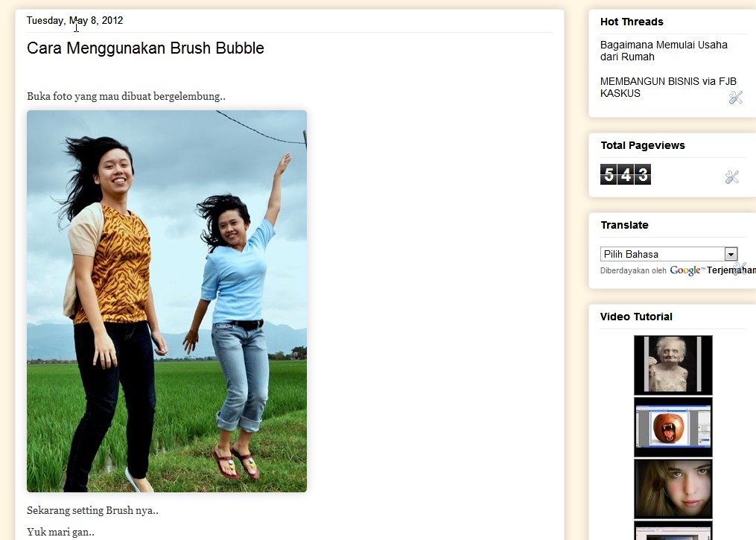The width and height of the screenshot is (756, 540).
Task: Click the Pilih Bahasa dropdown arrow button
Action: click(731, 254)
